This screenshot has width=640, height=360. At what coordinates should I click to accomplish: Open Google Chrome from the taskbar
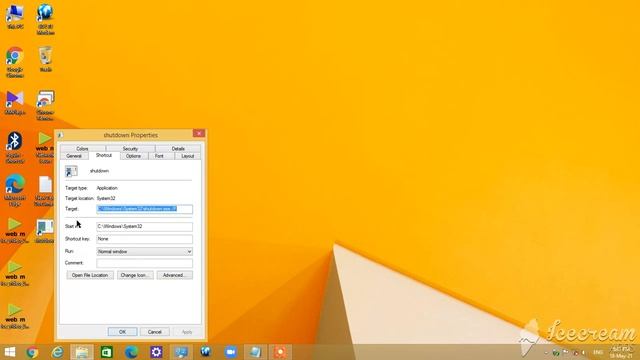[x=32, y=352]
